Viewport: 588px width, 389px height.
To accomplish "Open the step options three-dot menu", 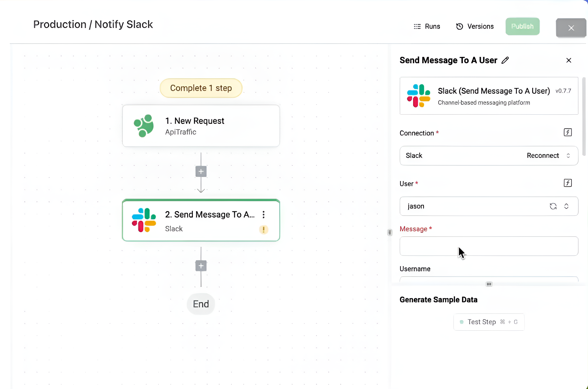I will (264, 215).
